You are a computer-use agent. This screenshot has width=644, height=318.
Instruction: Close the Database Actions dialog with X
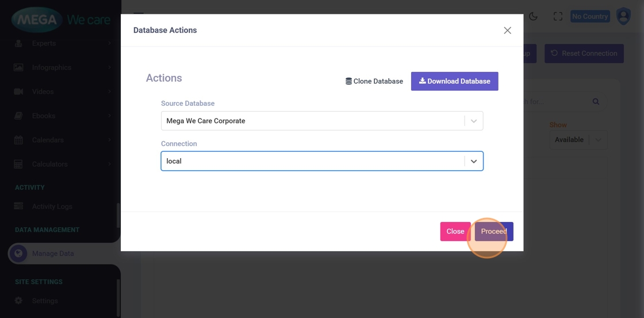(507, 30)
